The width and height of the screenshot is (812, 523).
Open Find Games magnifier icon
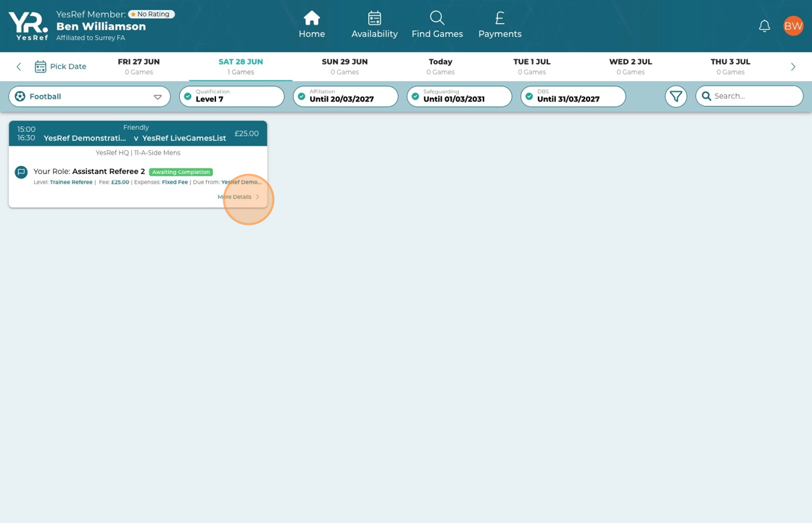click(x=437, y=18)
